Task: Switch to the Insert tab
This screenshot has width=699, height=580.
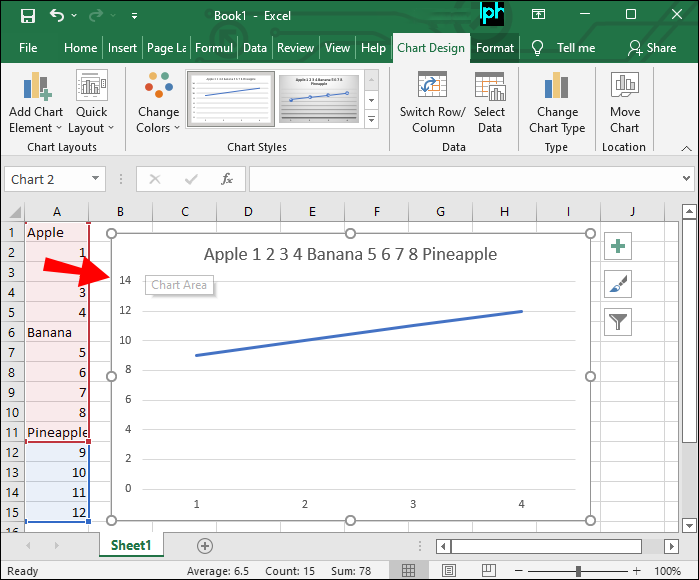Action: tap(122, 48)
